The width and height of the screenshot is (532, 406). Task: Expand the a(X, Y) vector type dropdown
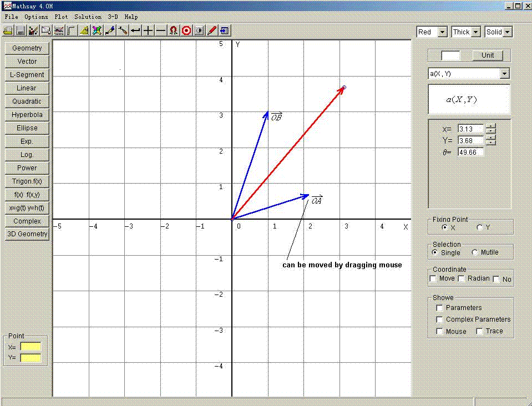coord(504,74)
